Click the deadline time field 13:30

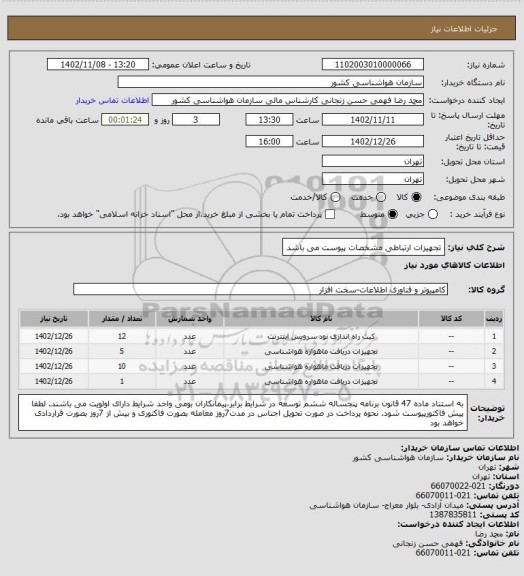point(269,120)
